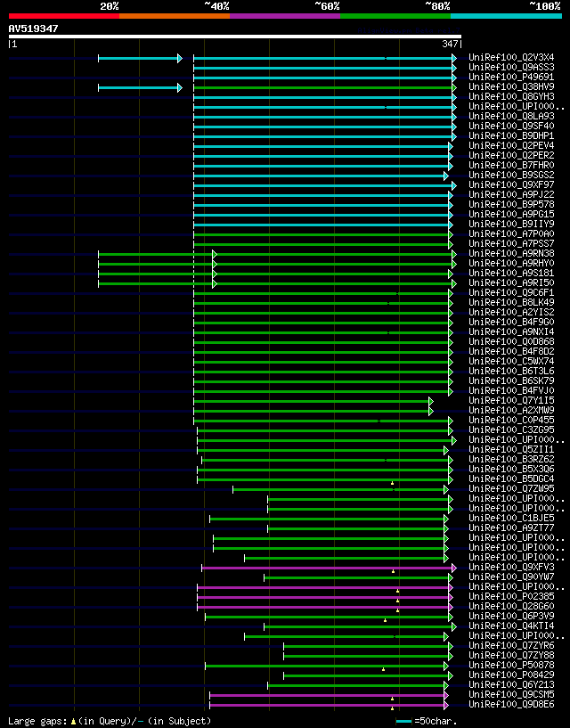Click the orange ~40% legend color segment
The width and height of the screenshot is (570, 728).
pos(175,16)
